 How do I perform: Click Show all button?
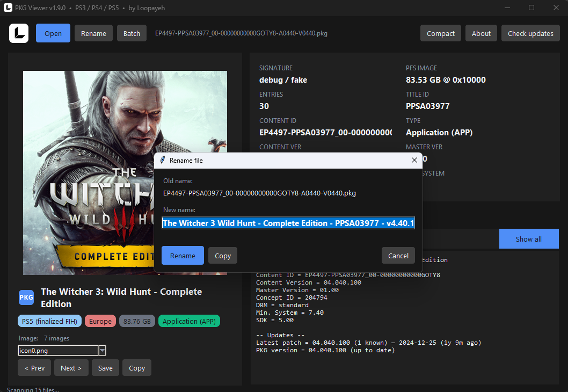pyautogui.click(x=529, y=239)
